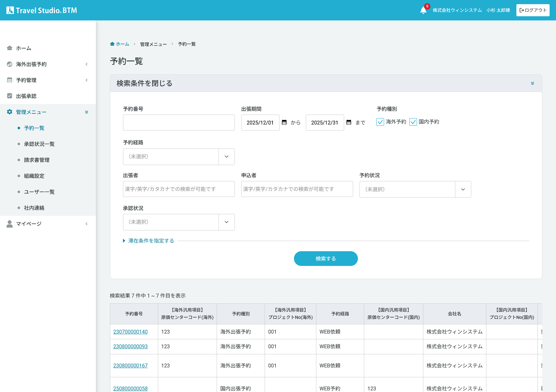Open the start date calendar picker
Viewport: 556px width, 392px height.
(284, 122)
